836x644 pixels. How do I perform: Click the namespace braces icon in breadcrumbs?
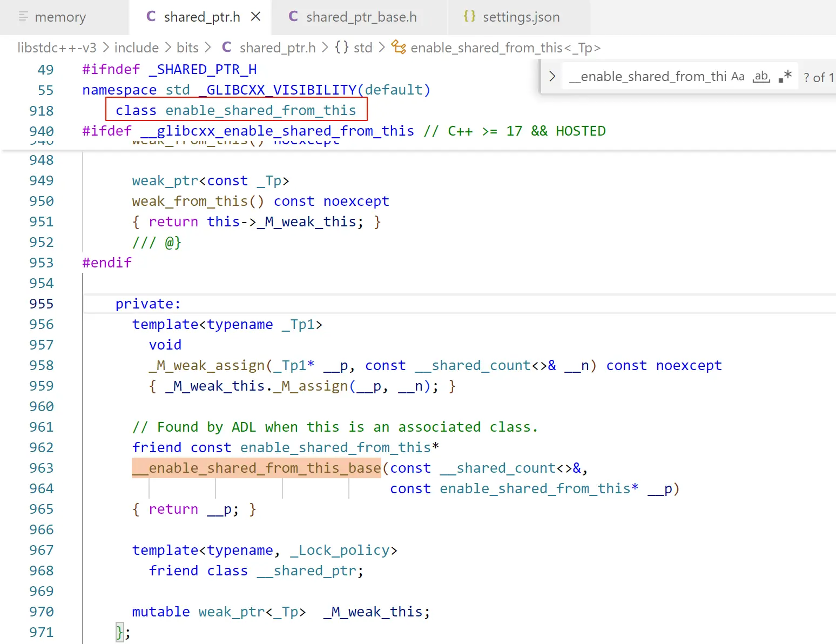(341, 48)
